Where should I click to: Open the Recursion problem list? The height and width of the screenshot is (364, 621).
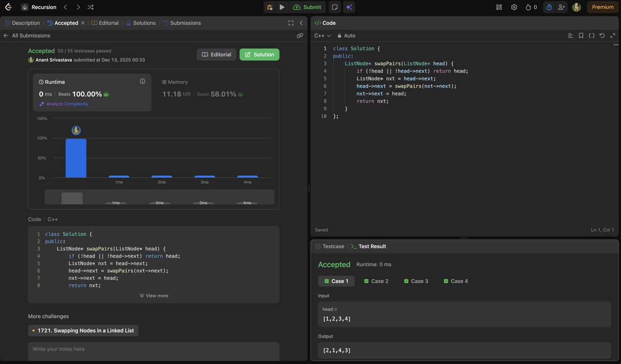[x=39, y=7]
